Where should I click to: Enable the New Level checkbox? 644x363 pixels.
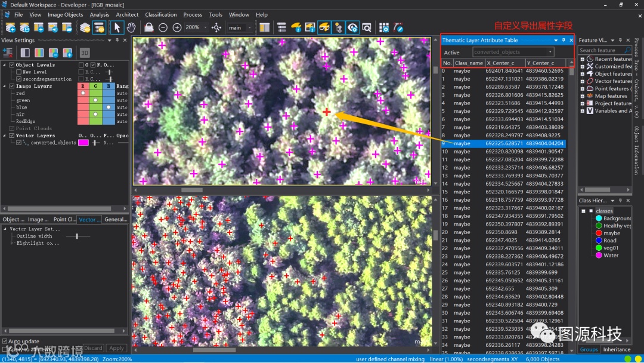click(18, 72)
